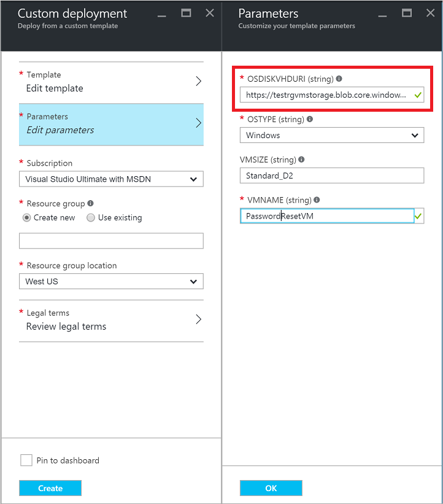Viewport: 443px width, 504px height.
Task: Click info icon next to Resource group
Action: [x=91, y=204]
